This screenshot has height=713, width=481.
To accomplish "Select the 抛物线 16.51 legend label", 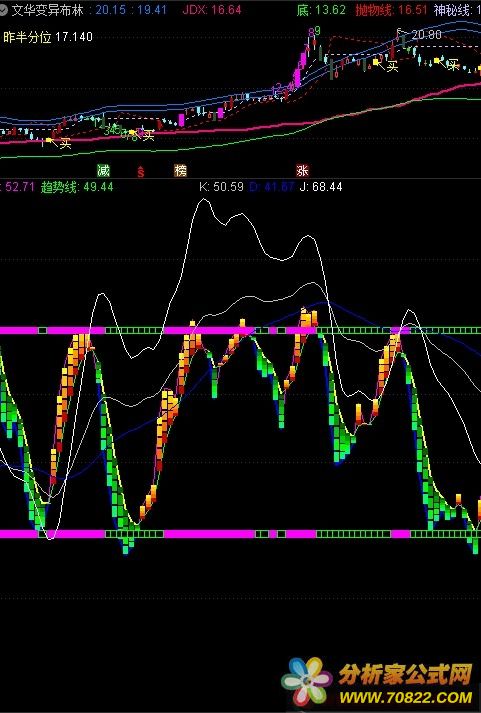I will (x=391, y=10).
